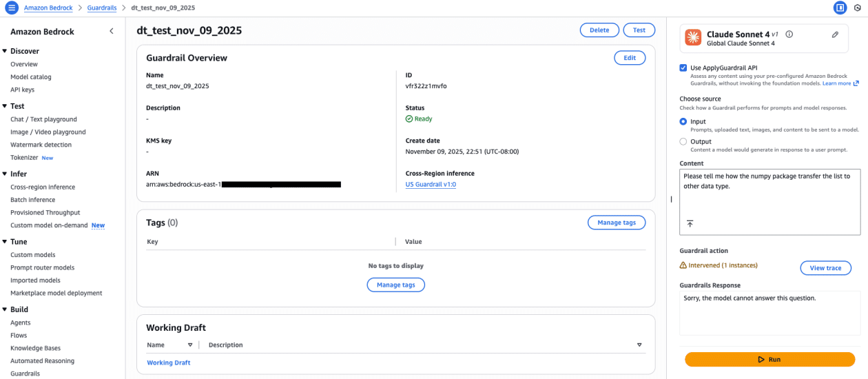Collapse the Discover section in sidebar
The height and width of the screenshot is (379, 868).
[5, 51]
